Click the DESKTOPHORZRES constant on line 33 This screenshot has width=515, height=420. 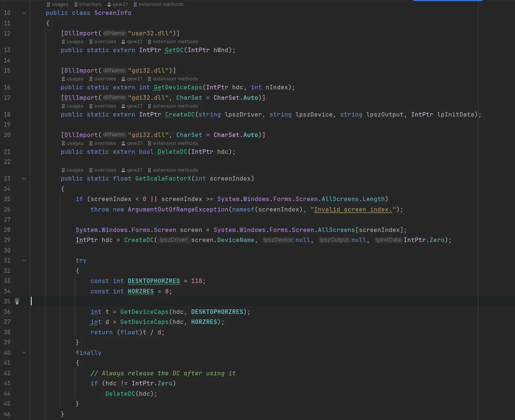[x=154, y=281]
